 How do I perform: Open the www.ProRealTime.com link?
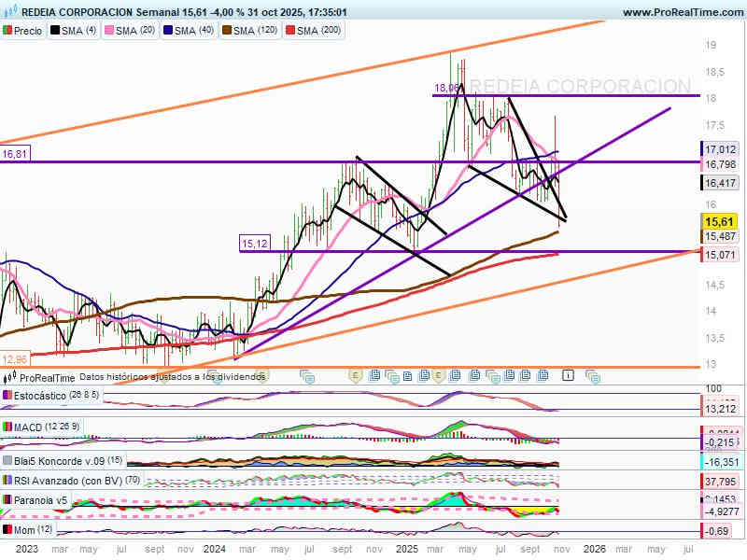(x=680, y=12)
